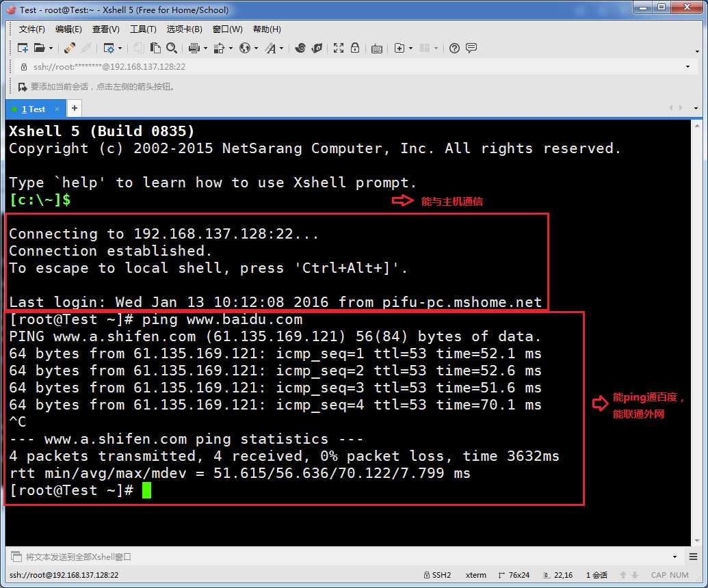Screen dimensions: 708x588
Task: Click the 76x24 terminal size indicator
Action: coord(514,575)
